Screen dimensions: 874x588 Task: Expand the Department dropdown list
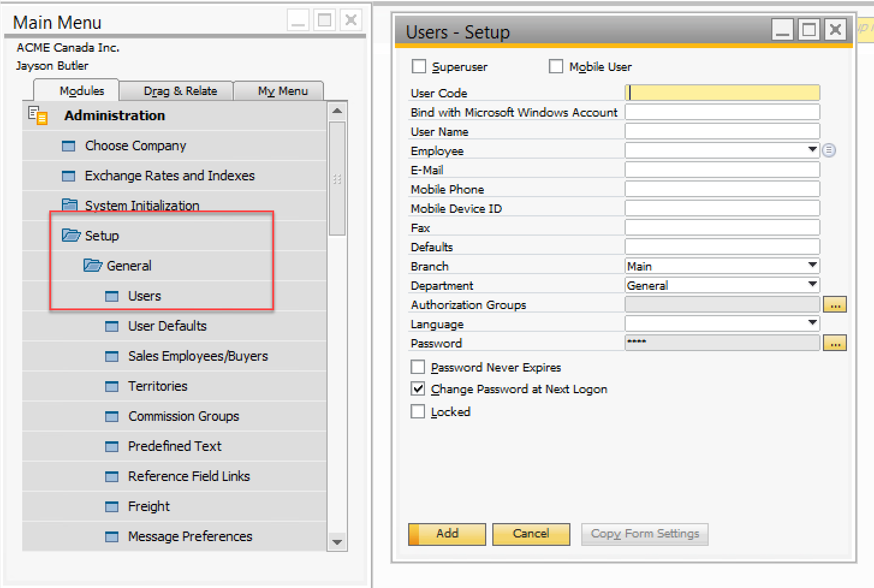click(812, 284)
